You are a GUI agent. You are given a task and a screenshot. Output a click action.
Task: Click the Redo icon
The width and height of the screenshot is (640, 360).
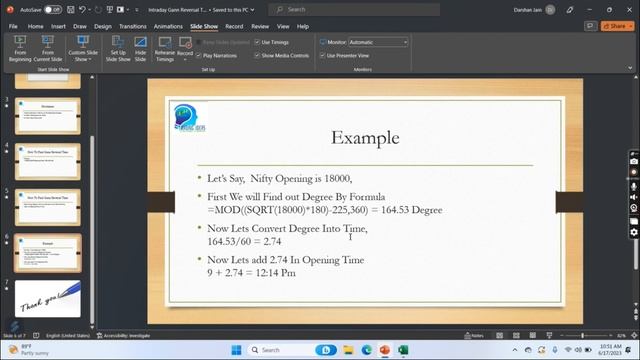[98, 9]
